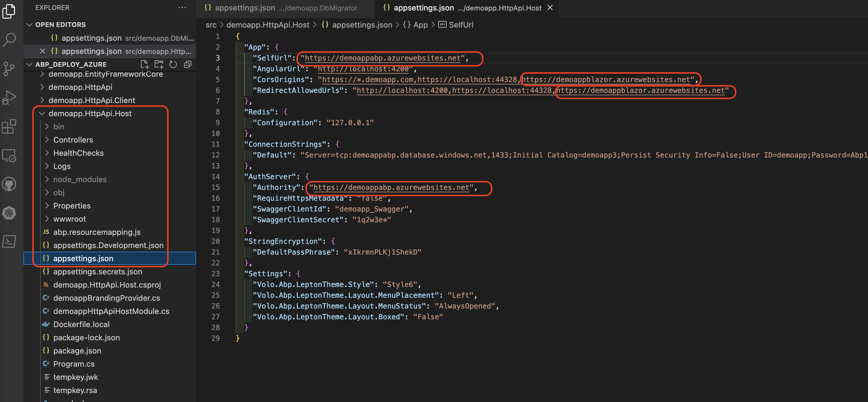
Task: Switch to the demoapp.DbMigrator appsettings.json tab
Action: tap(281, 8)
